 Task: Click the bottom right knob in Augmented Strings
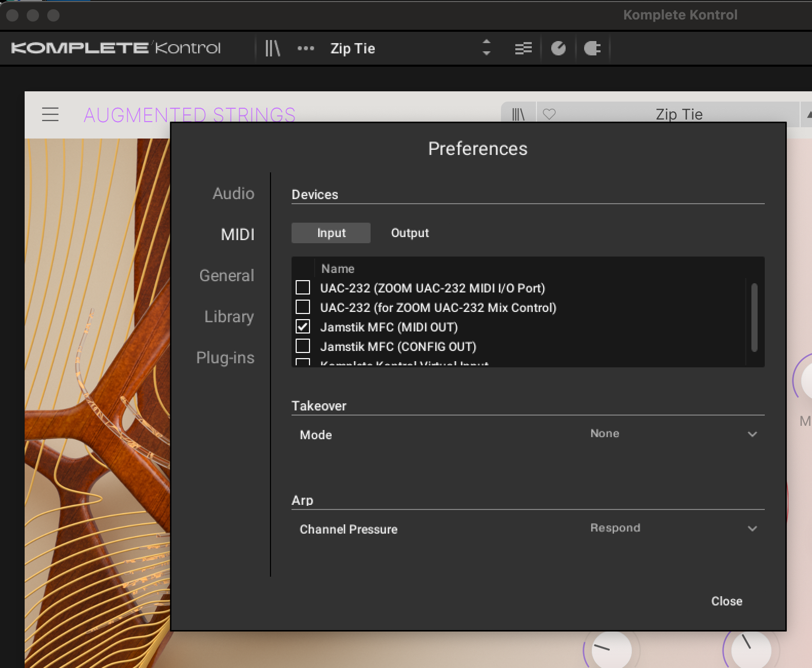coord(751,650)
